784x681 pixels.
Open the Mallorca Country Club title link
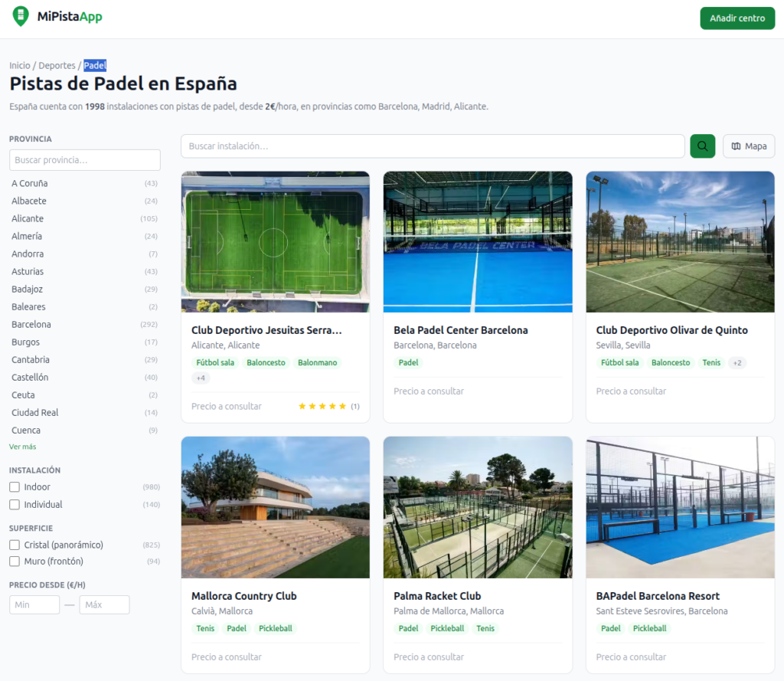pos(244,596)
